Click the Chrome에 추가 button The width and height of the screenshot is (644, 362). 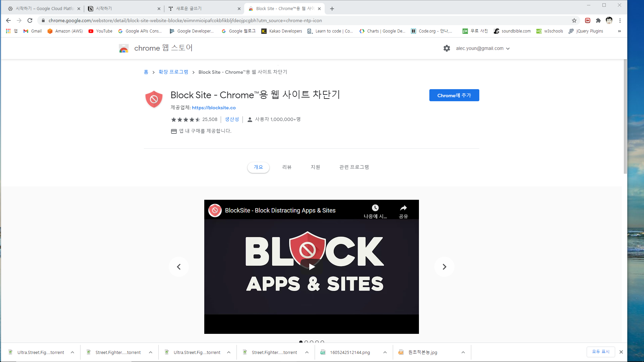pyautogui.click(x=454, y=95)
